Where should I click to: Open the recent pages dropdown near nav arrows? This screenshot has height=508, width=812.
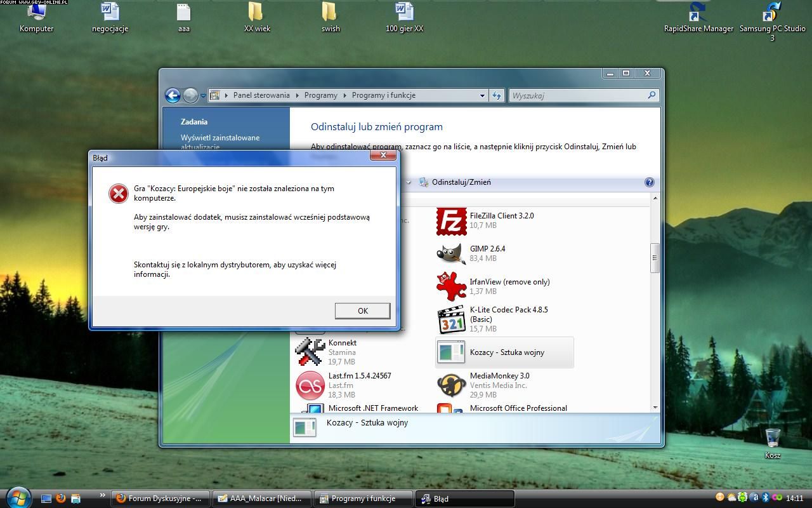coord(203,96)
